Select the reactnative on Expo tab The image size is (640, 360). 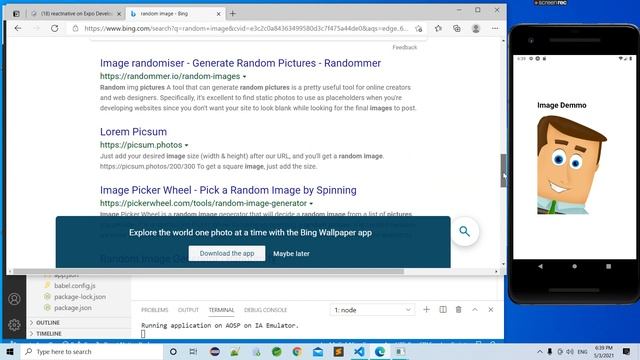tap(76, 13)
